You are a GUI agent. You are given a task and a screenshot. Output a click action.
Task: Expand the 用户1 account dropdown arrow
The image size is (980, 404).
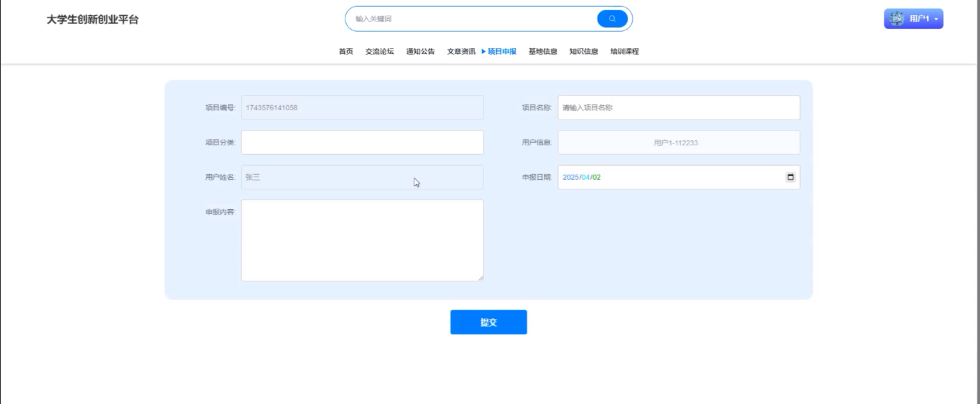pos(936,19)
